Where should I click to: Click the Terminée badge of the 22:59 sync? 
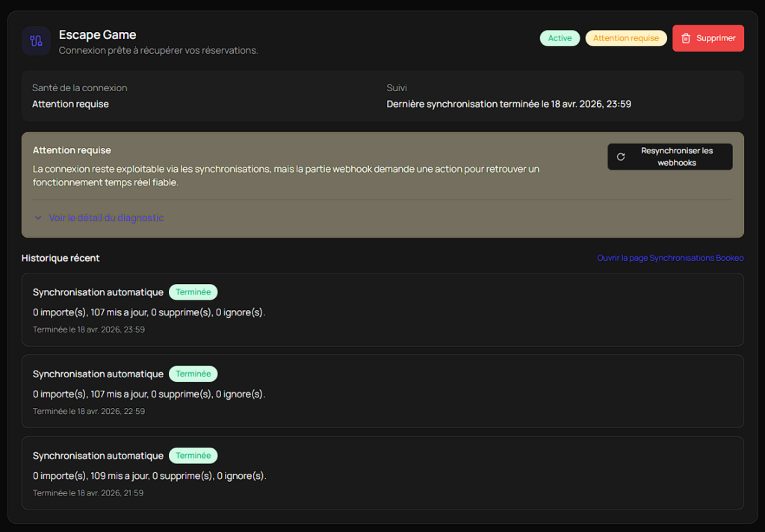(x=193, y=374)
